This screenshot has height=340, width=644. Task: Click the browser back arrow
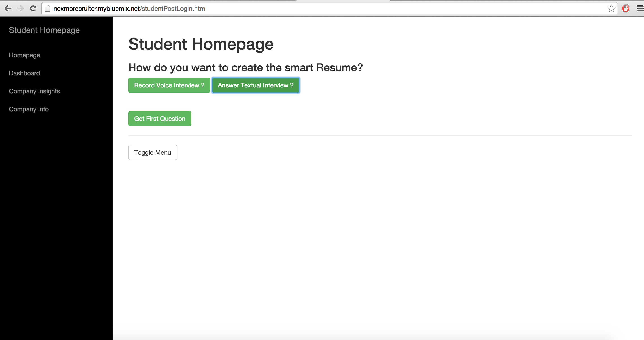click(x=8, y=9)
